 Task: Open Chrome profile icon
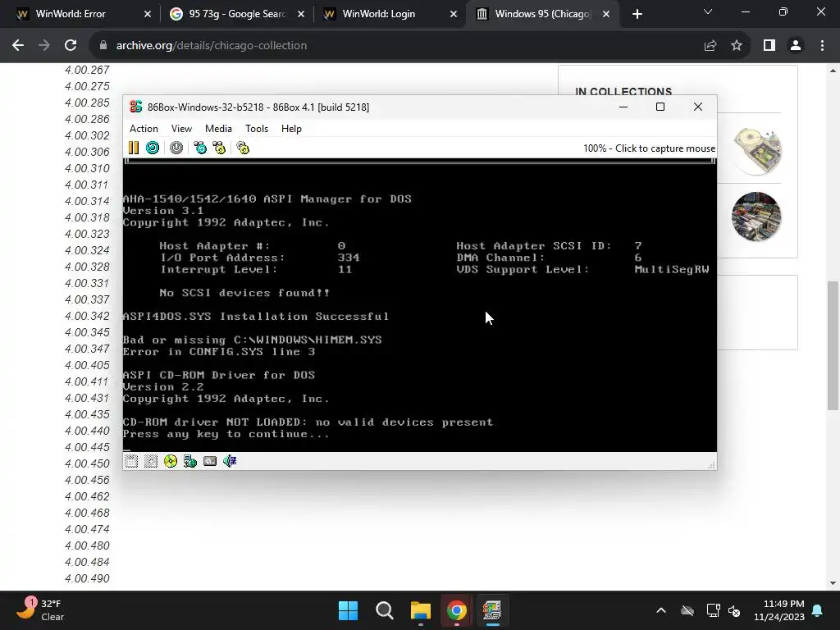coord(796,46)
